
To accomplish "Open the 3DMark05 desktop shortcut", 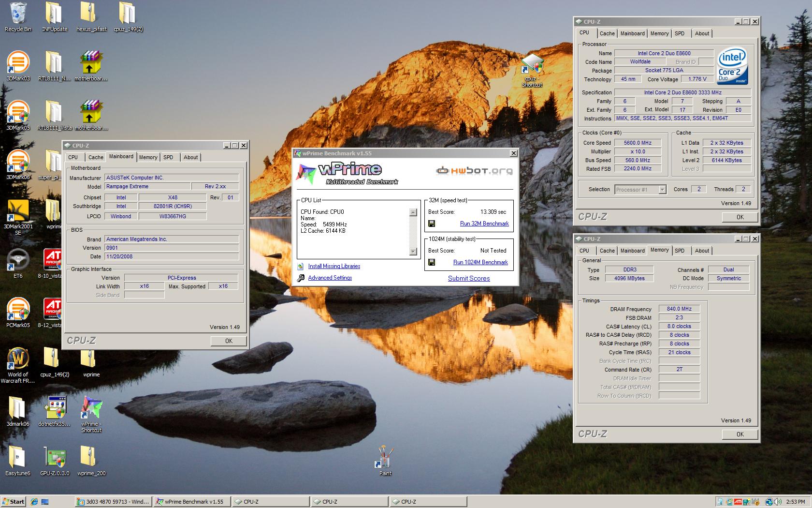I will pyautogui.click(x=18, y=116).
